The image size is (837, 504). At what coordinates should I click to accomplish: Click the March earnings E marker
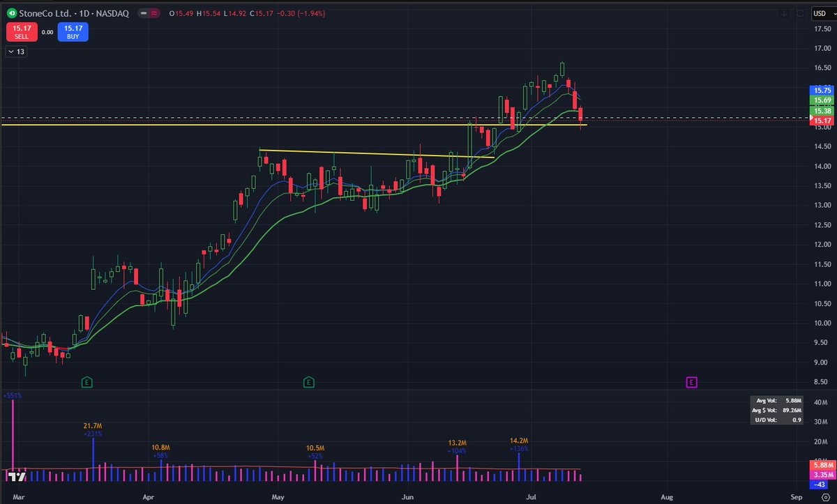[86, 382]
